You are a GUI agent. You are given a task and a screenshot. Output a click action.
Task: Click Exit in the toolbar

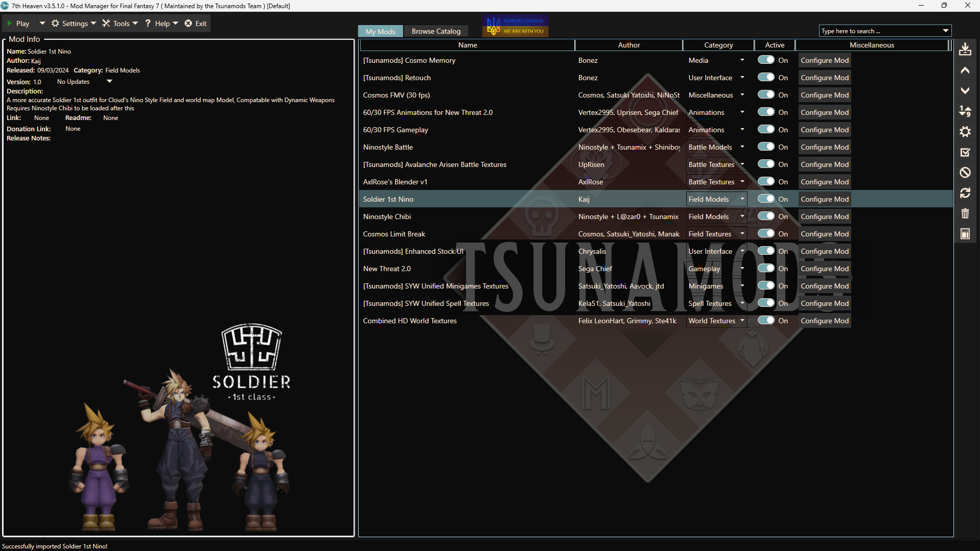coord(196,23)
